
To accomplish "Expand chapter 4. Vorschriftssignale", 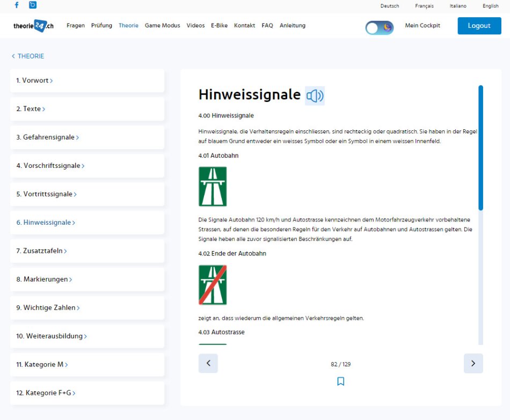I will click(x=87, y=166).
